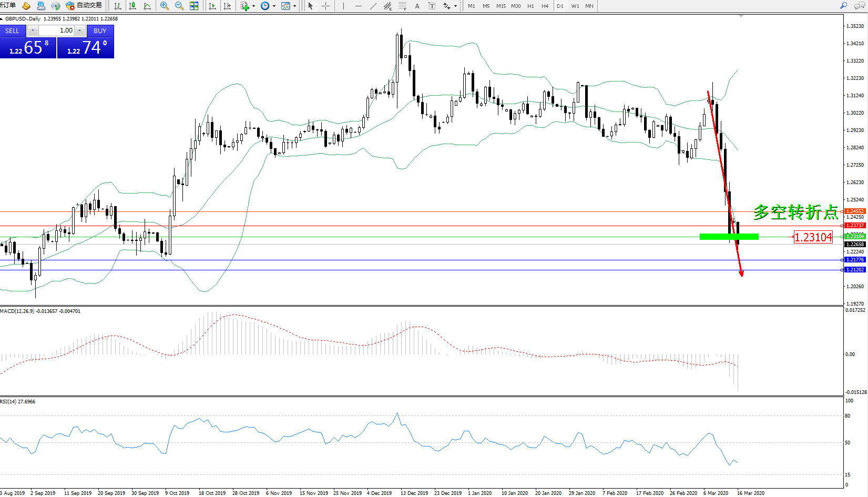Viewport: 868px width, 497px height.
Task: Expand the templates dropdown arrow
Action: point(294,6)
